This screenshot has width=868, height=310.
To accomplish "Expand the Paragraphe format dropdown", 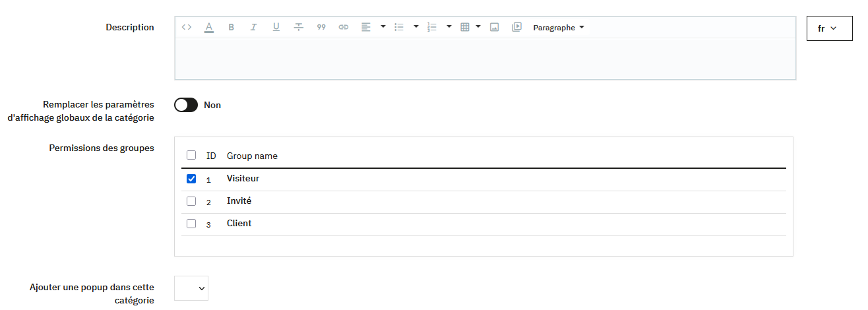I will coord(559,28).
